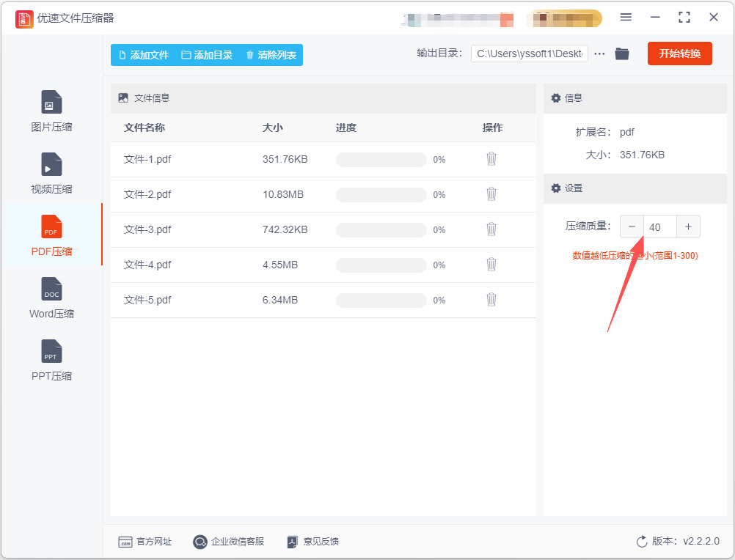735x560 pixels.
Task: Click the progress bar of 文件-5.pdf
Action: [381, 300]
